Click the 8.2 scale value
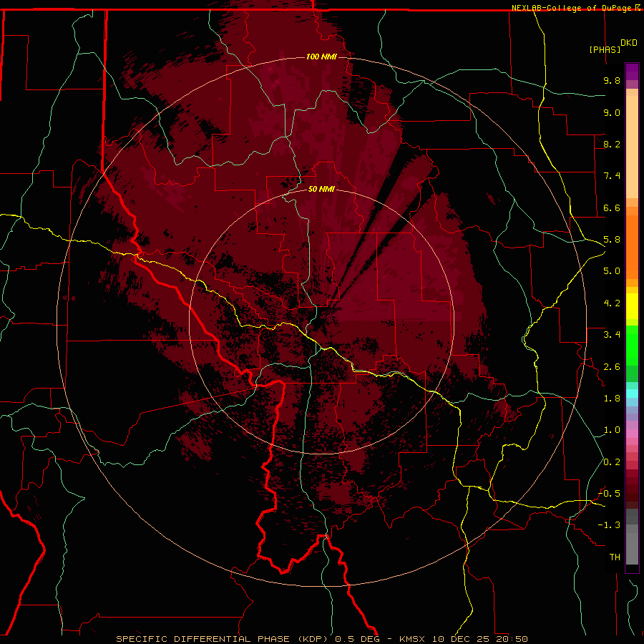 coord(612,144)
